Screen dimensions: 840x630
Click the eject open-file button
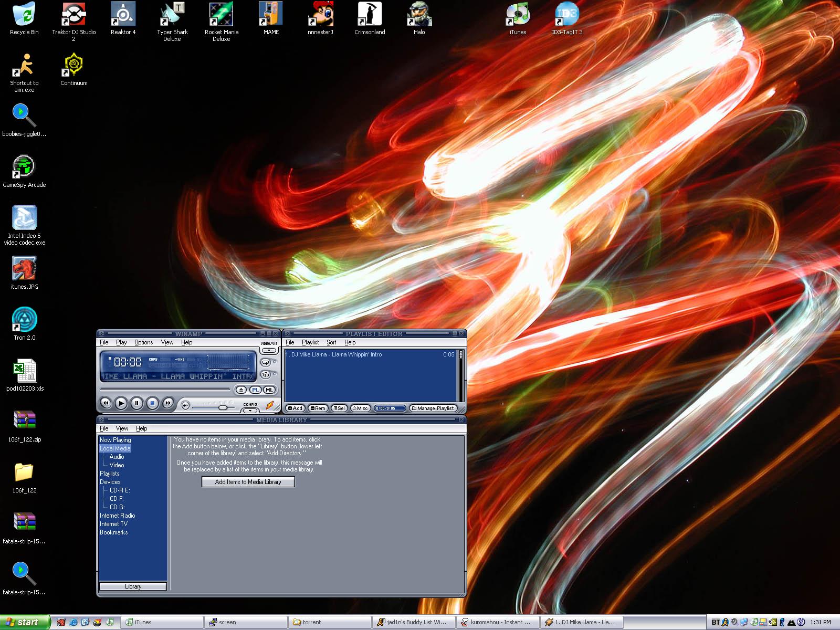coord(240,390)
